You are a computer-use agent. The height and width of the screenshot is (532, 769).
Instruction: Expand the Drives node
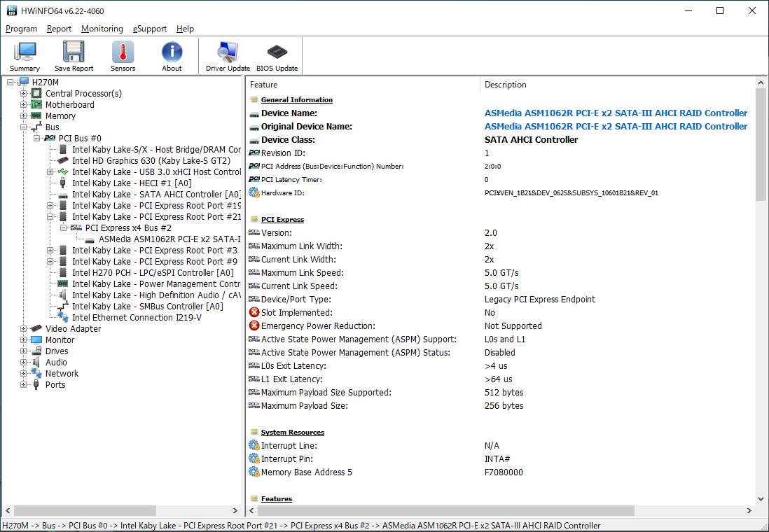(23, 351)
